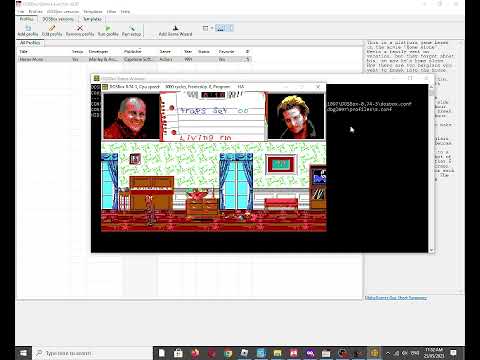480x360 pixels.
Task: Switch to table view icon in toolbar
Action: click(205, 28)
